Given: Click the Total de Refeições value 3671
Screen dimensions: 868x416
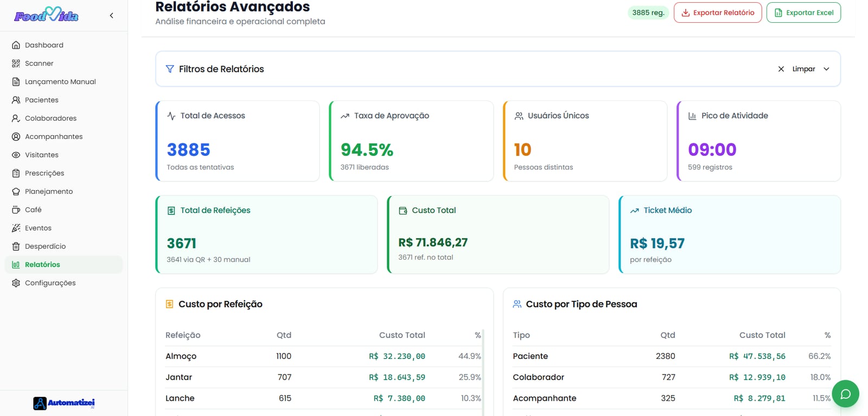Looking at the screenshot, I should [x=182, y=243].
